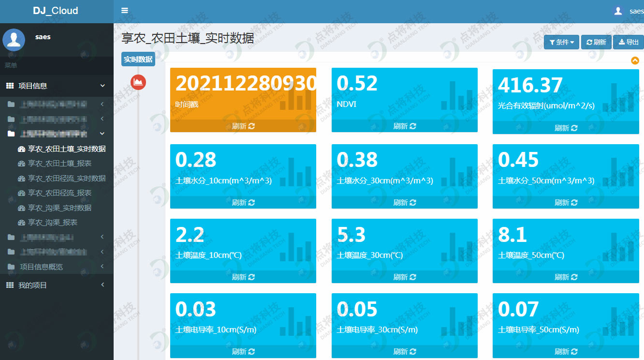Open the 条件 filter dropdown
The image size is (644, 360).
click(x=561, y=43)
